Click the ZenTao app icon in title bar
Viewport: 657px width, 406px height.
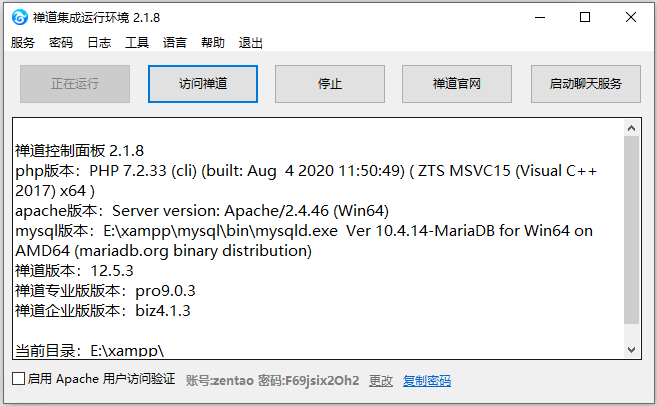coord(18,17)
